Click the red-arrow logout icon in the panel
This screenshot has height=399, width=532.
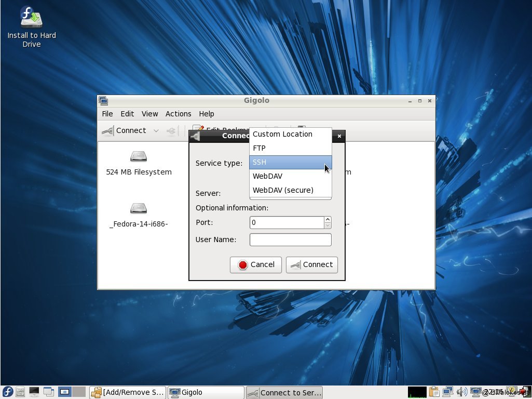coord(525,392)
